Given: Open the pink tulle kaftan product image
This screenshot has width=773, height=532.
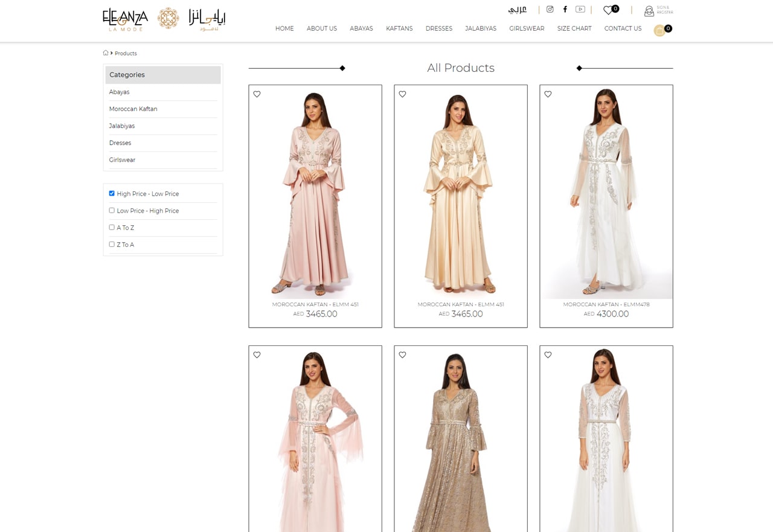Looking at the screenshot, I should tap(315, 439).
